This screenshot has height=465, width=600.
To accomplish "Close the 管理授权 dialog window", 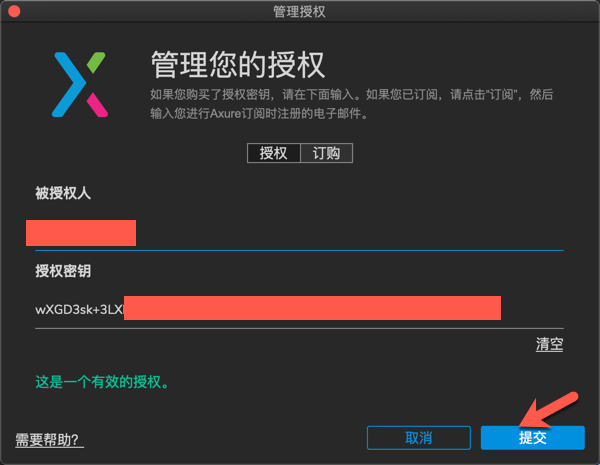I will coord(14,11).
